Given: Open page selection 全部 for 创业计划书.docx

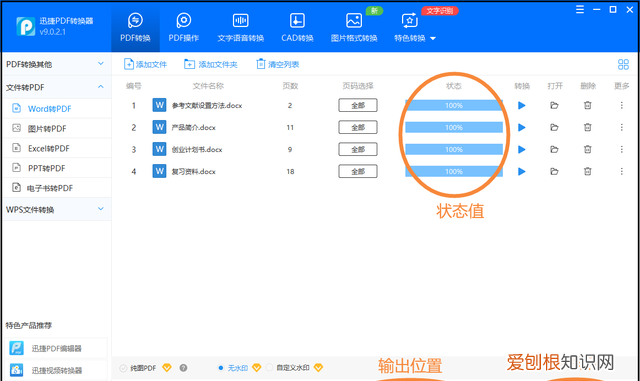Looking at the screenshot, I should click(358, 149).
